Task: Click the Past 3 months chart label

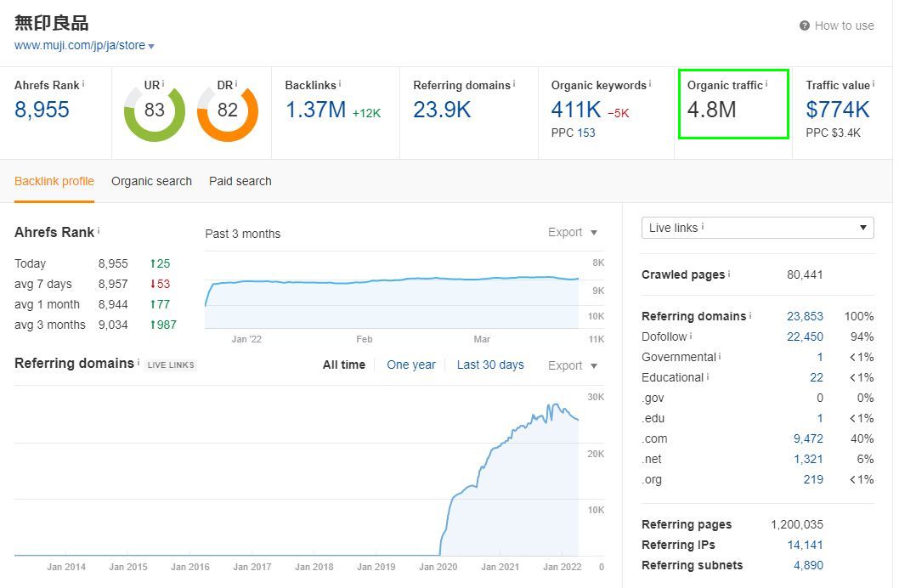Action: [x=242, y=234]
